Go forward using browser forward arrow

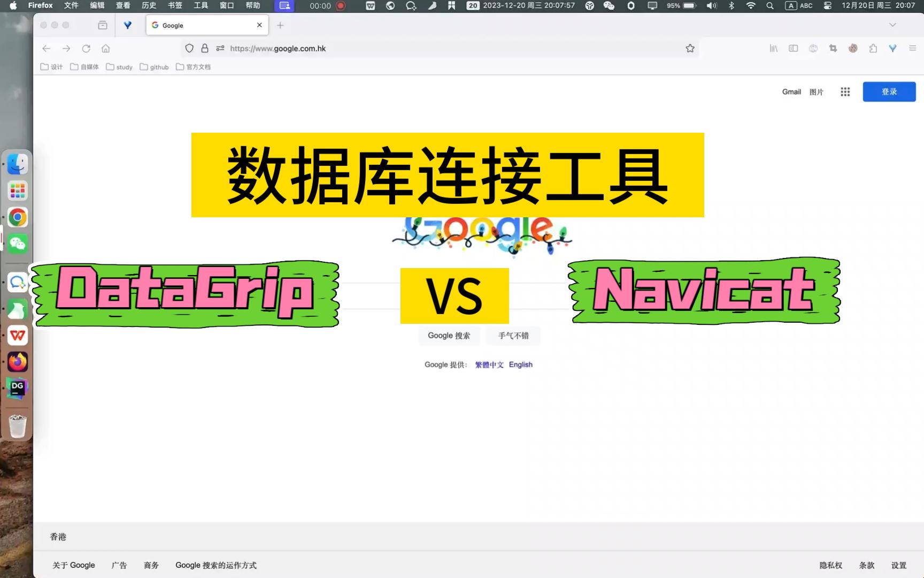pyautogui.click(x=66, y=49)
